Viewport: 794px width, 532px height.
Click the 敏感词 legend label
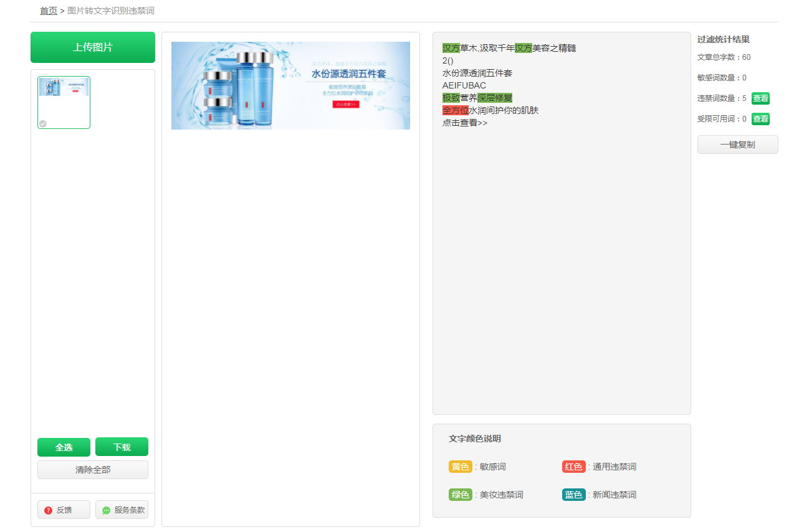click(493, 467)
